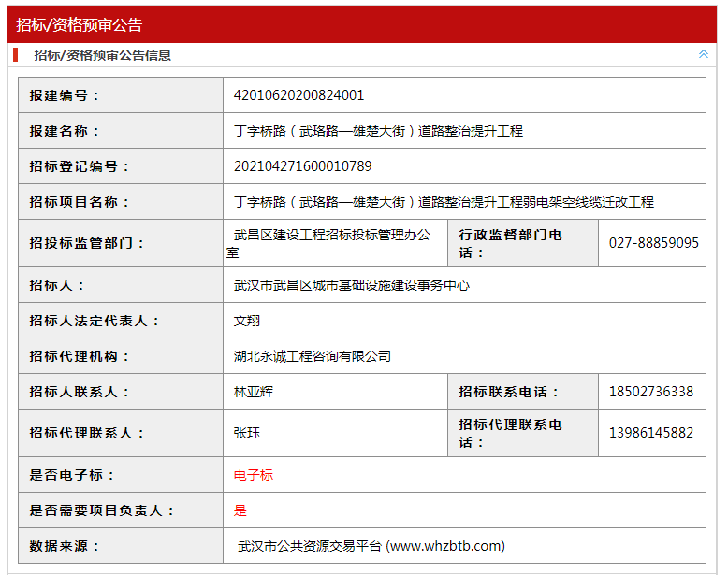Select phone number 027-88859095
This screenshot has height=575, width=728.
pos(654,243)
